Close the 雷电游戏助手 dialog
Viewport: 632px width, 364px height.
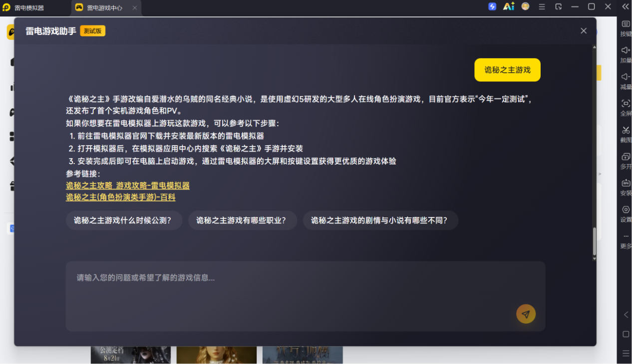coord(584,31)
